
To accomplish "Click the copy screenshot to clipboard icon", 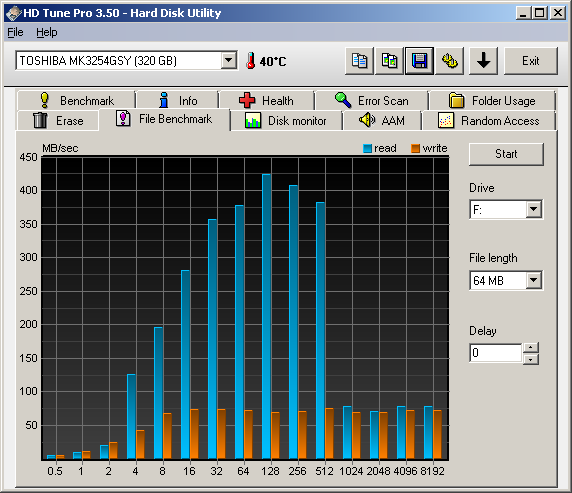I will [x=389, y=61].
